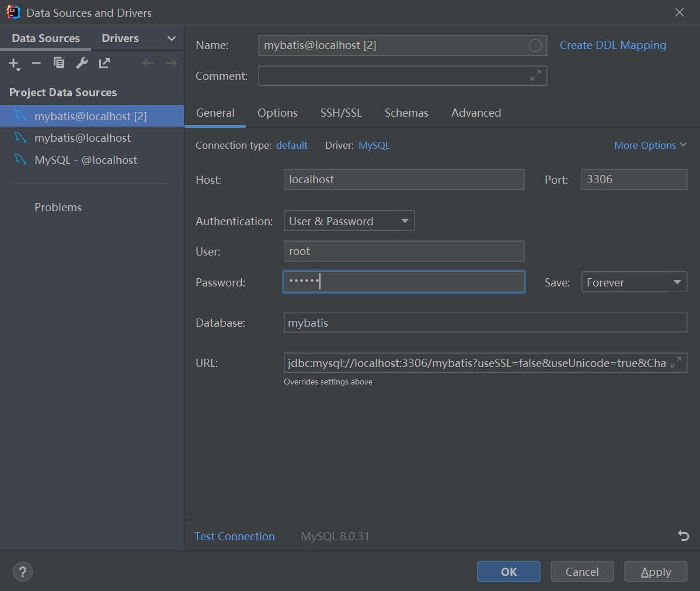Image resolution: width=700 pixels, height=591 pixels.
Task: Remove selected data source with minus icon
Action: 36,64
